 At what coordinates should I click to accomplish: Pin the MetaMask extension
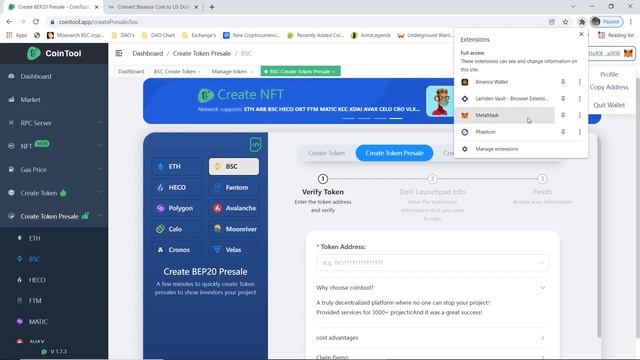click(563, 116)
